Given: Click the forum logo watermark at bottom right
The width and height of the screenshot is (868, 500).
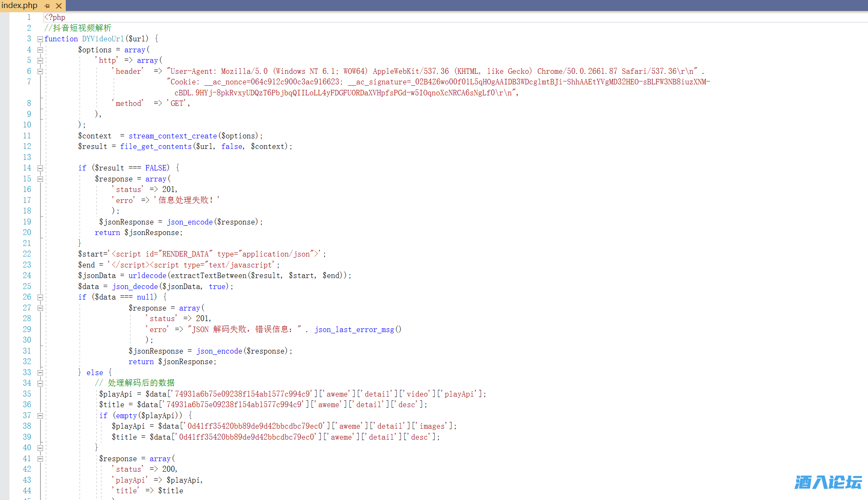Looking at the screenshot, I should [828, 482].
